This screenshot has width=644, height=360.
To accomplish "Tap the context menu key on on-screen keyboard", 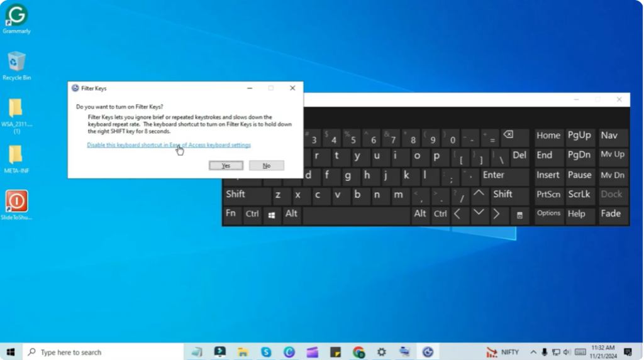I will coord(519,215).
